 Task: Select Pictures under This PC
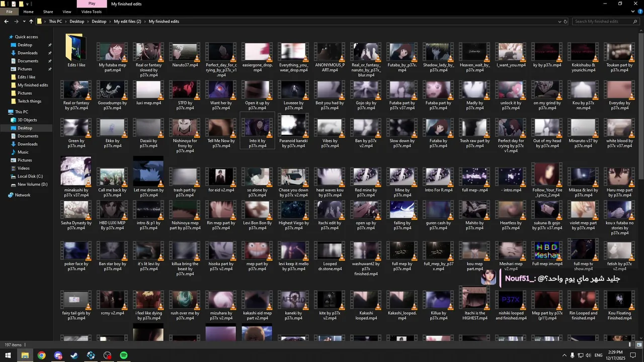click(25, 160)
